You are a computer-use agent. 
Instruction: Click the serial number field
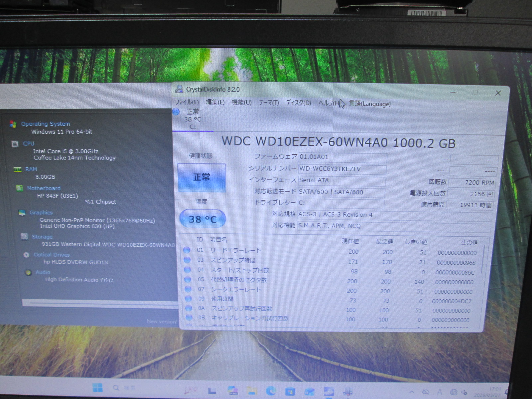click(x=342, y=169)
